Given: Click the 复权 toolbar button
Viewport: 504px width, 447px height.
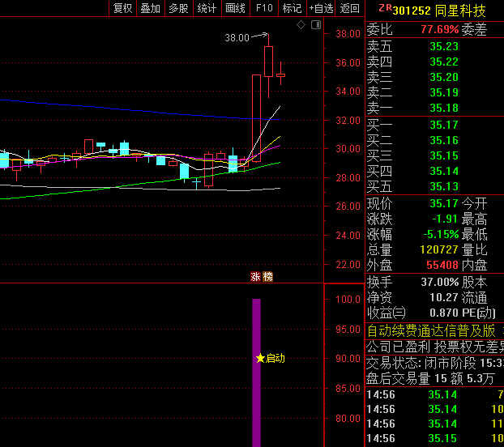Looking at the screenshot, I should (x=123, y=8).
